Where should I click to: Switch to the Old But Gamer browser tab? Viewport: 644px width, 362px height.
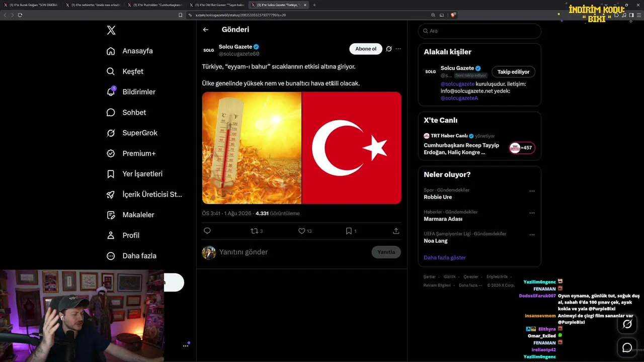217,5
